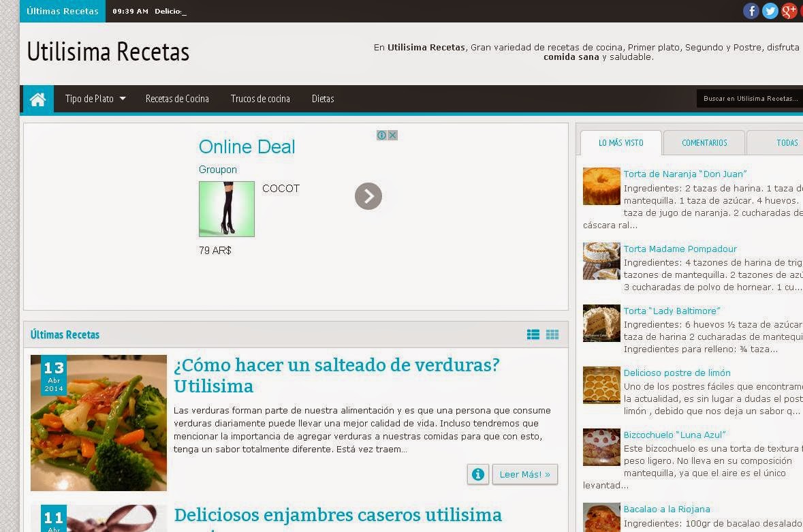803x532 pixels.
Task: Open Bacalao a la Riojana link
Action: 667,509
